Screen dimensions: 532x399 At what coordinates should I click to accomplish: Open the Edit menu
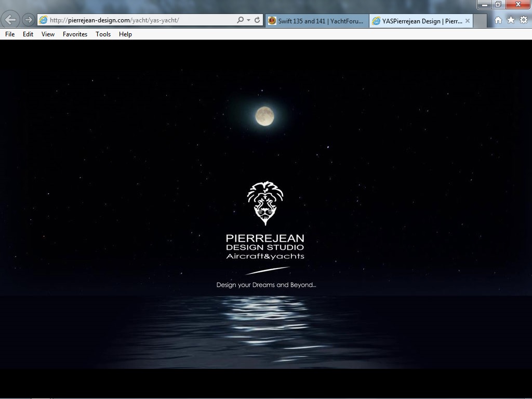coord(28,34)
